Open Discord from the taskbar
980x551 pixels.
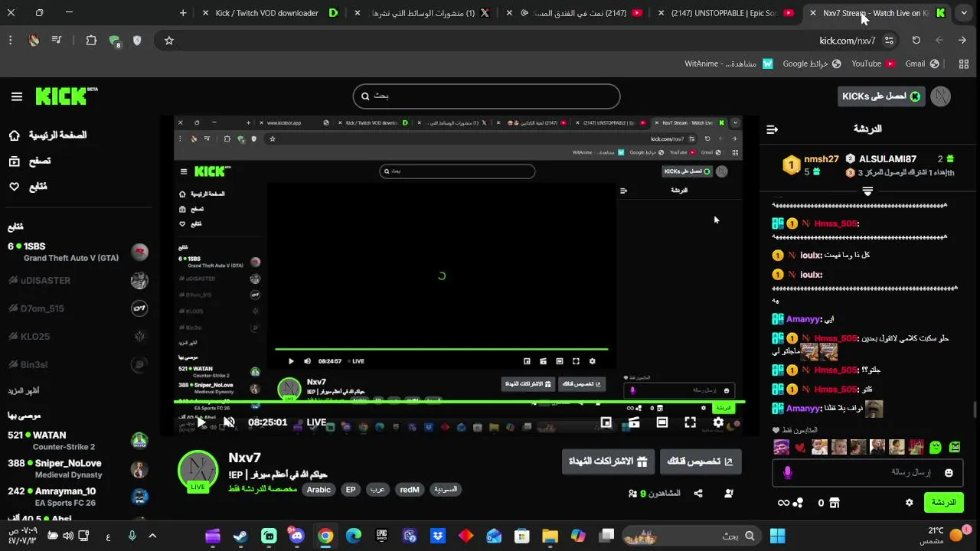click(x=297, y=536)
